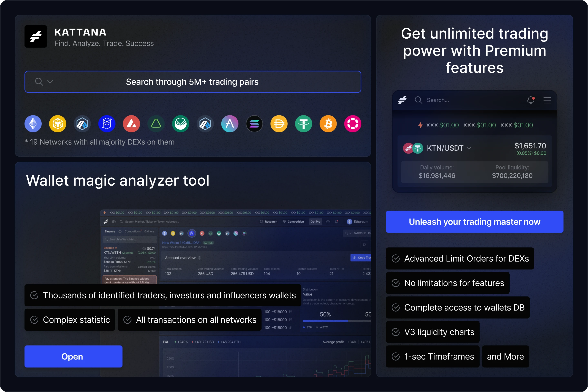Switch to the Binance tab in the watchlist panel

point(110,231)
